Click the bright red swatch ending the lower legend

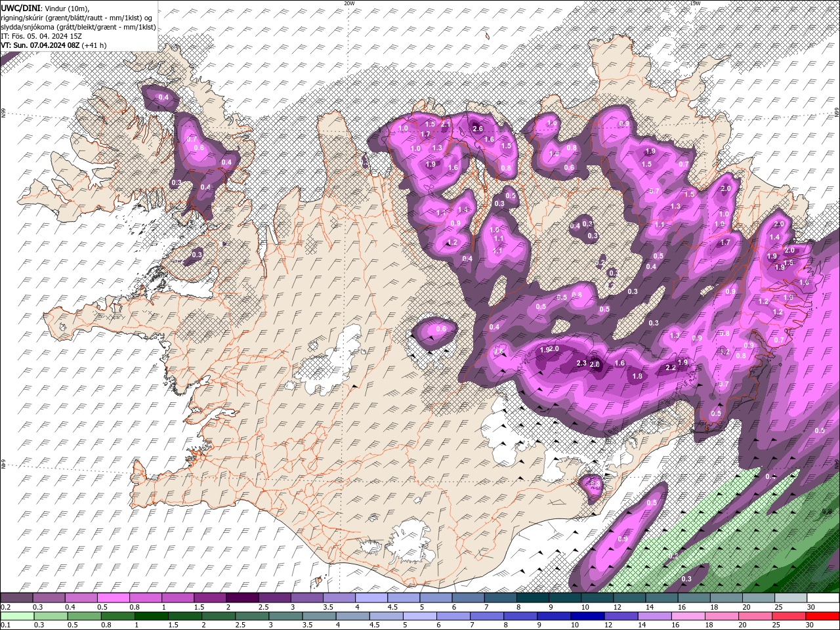(822, 616)
